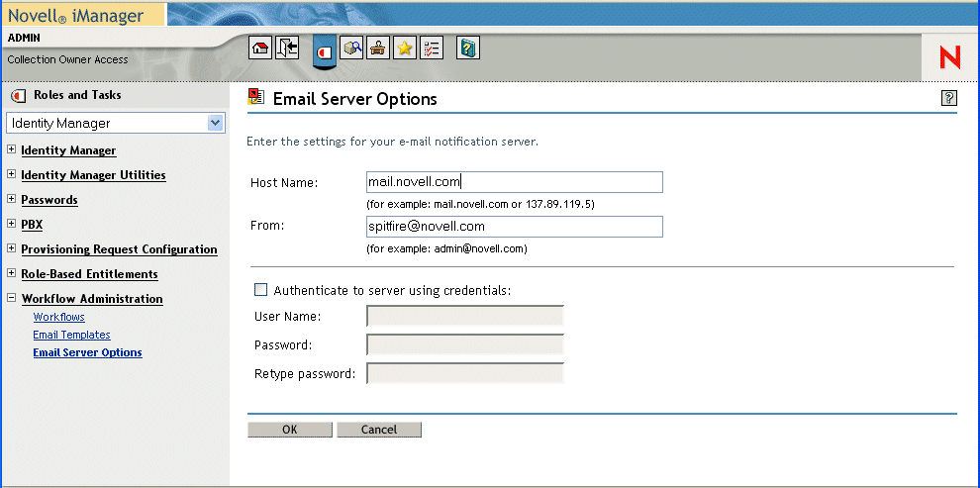
Task: Click Provisioning Request Configuration label
Action: pyautogui.click(x=120, y=249)
